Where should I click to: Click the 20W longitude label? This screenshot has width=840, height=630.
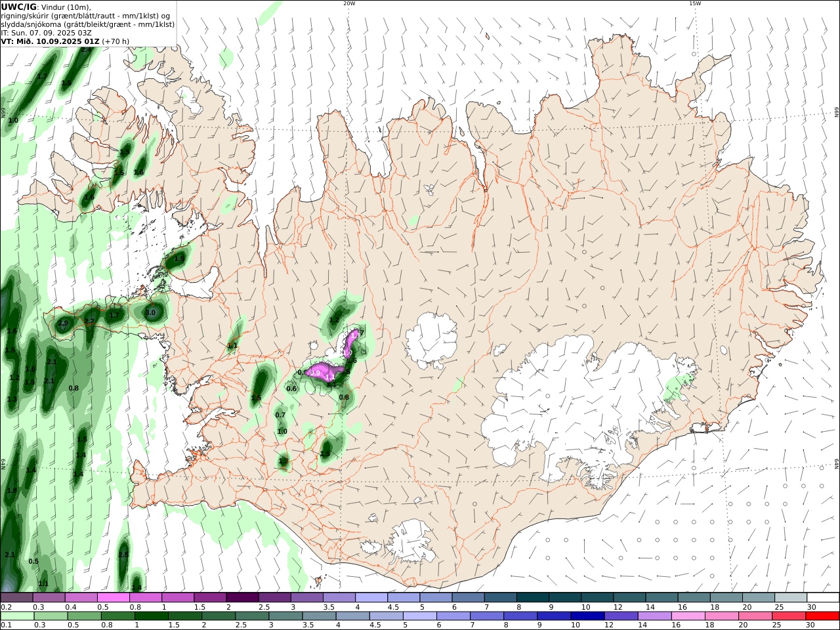point(349,3)
